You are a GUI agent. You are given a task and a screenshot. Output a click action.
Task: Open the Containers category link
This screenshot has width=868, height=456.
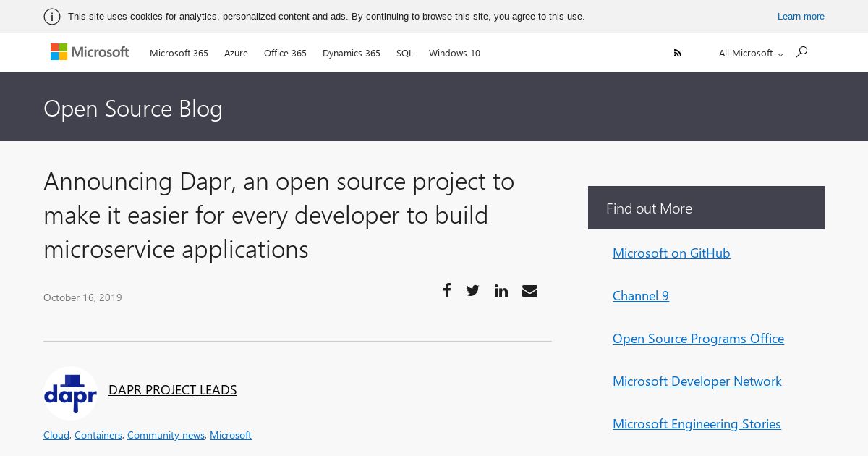[98, 435]
